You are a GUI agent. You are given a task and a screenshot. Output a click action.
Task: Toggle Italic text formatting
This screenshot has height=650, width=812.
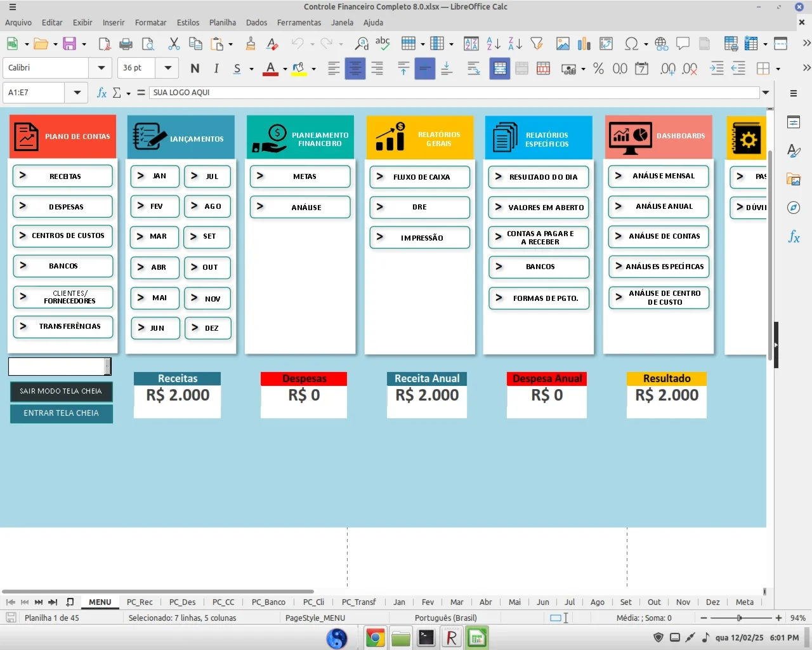(216, 69)
